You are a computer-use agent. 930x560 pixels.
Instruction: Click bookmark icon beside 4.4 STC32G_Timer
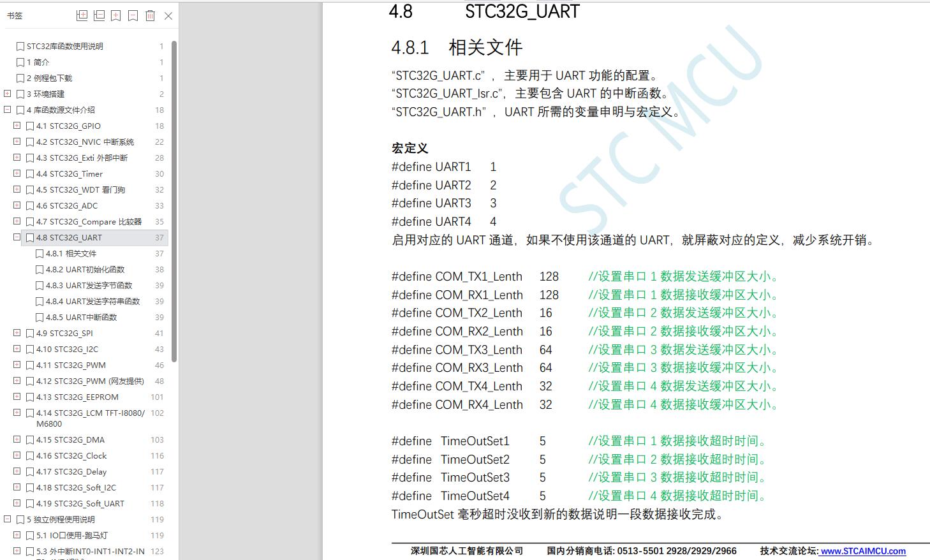click(30, 174)
